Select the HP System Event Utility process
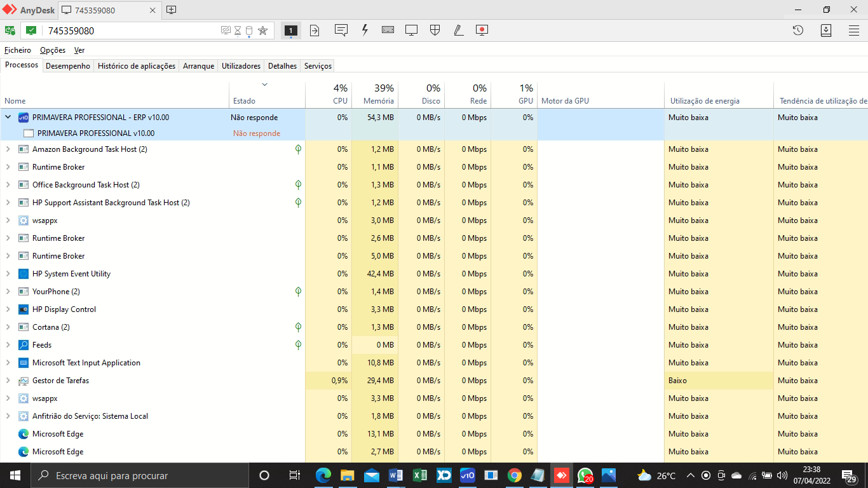The width and height of the screenshot is (868, 488). [71, 274]
